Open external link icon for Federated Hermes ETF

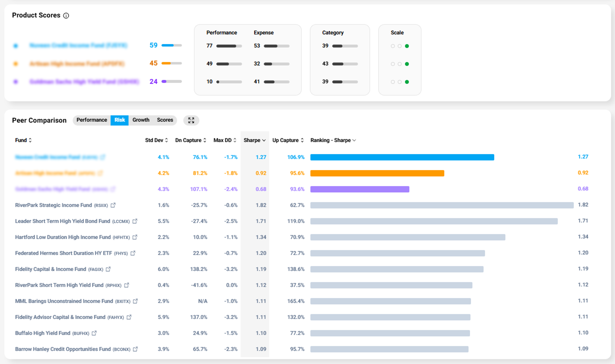point(133,253)
